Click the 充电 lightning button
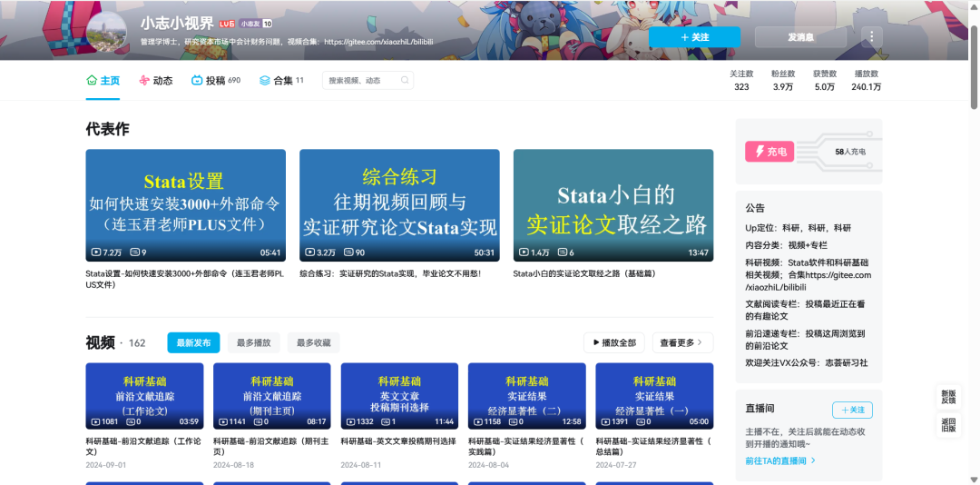The height and width of the screenshot is (485, 980). 769,152
